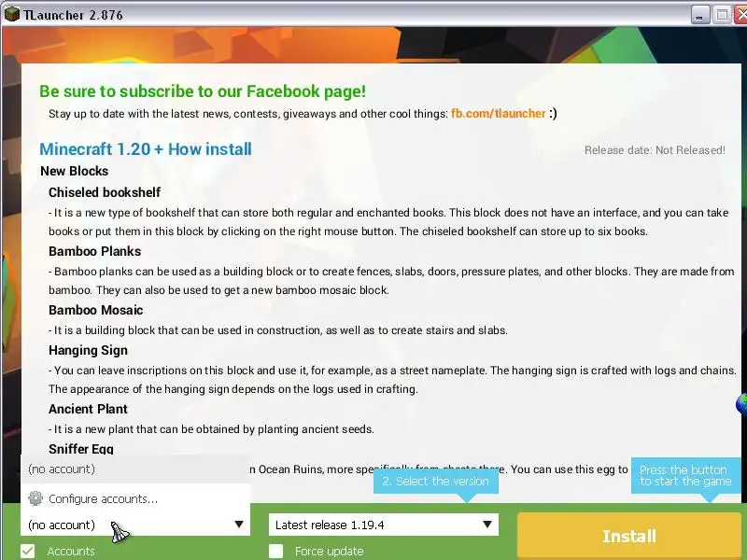Click the globe icon at right edge
The width and height of the screenshot is (747, 560).
pos(741,404)
